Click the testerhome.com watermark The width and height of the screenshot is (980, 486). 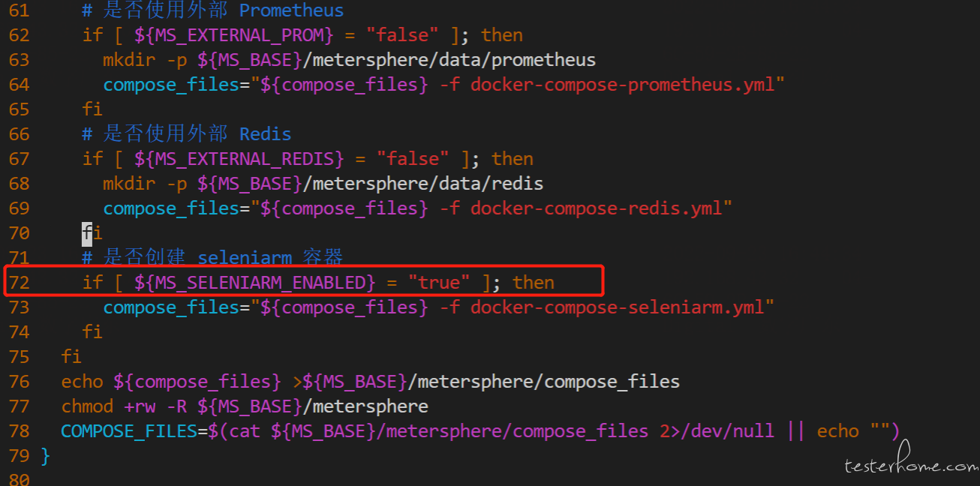pos(910,465)
